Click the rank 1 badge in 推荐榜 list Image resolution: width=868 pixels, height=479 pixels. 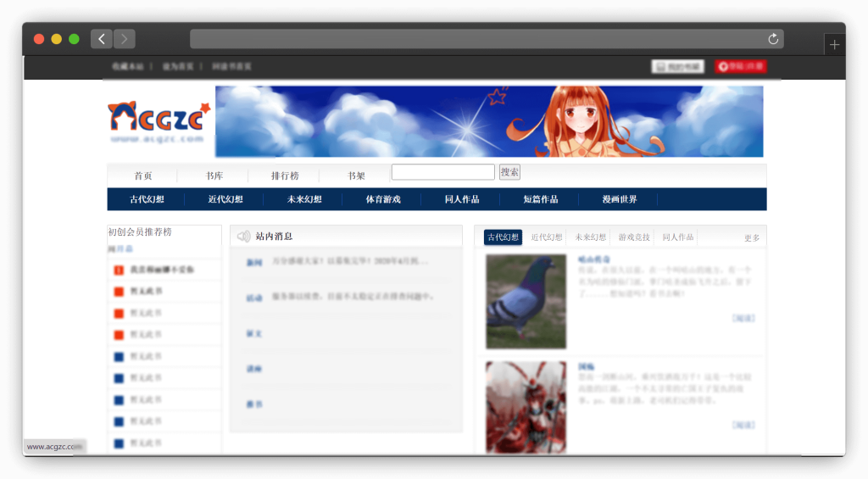[119, 270]
